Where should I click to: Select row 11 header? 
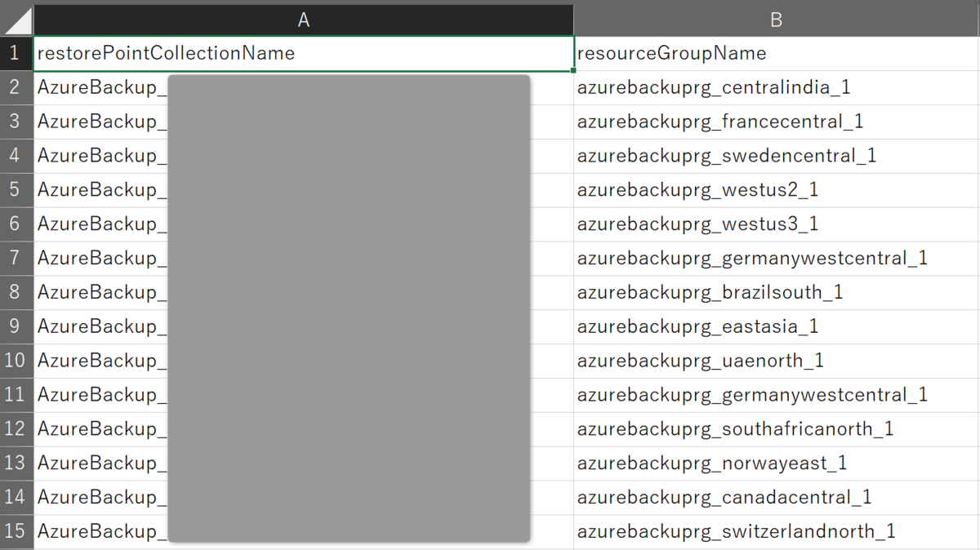[x=16, y=396]
